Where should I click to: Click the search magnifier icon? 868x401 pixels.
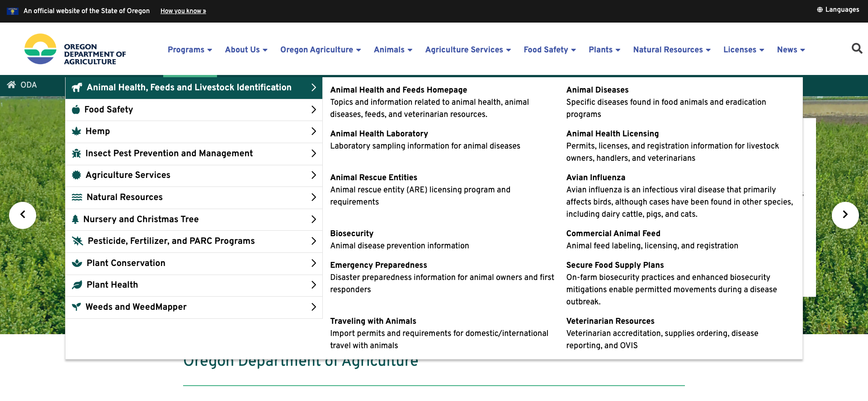point(857,48)
